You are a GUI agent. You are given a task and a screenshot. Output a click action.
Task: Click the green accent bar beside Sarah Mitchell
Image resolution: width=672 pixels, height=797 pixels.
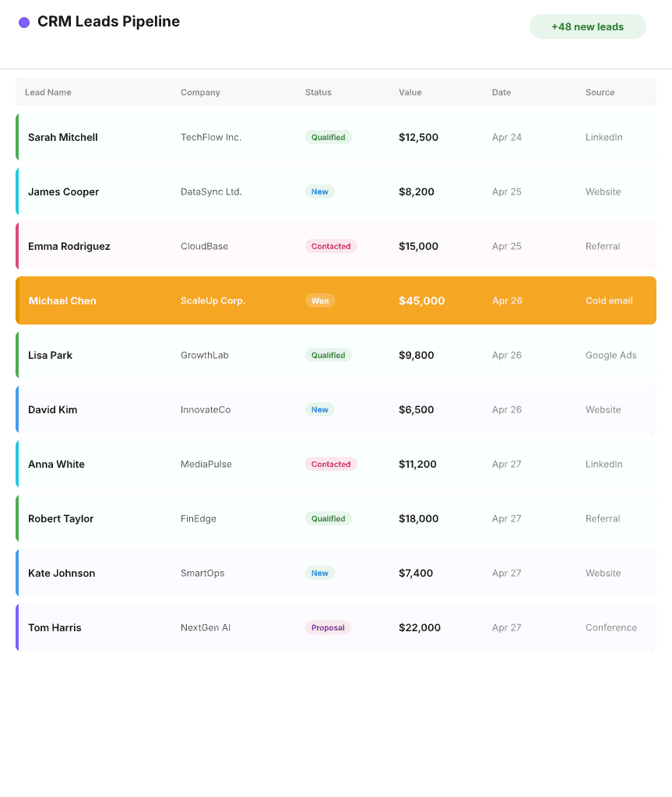18,137
